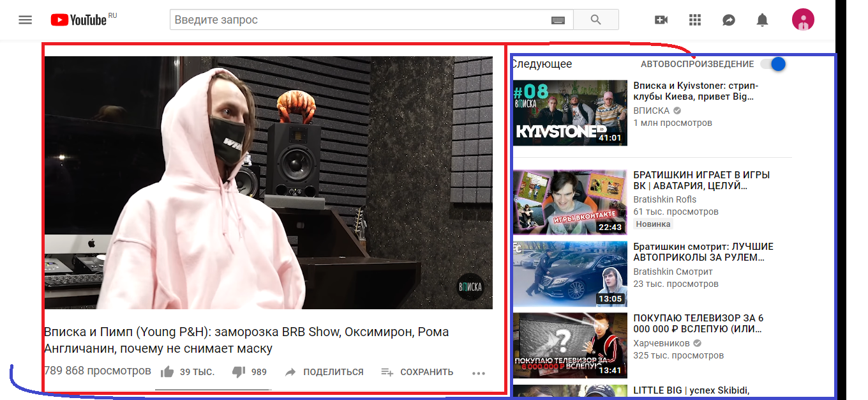This screenshot has width=868, height=400.
Task: Open the ЛУЧШИЕ АВТОПРИКОЛЫ video thumbnail
Action: 570,274
